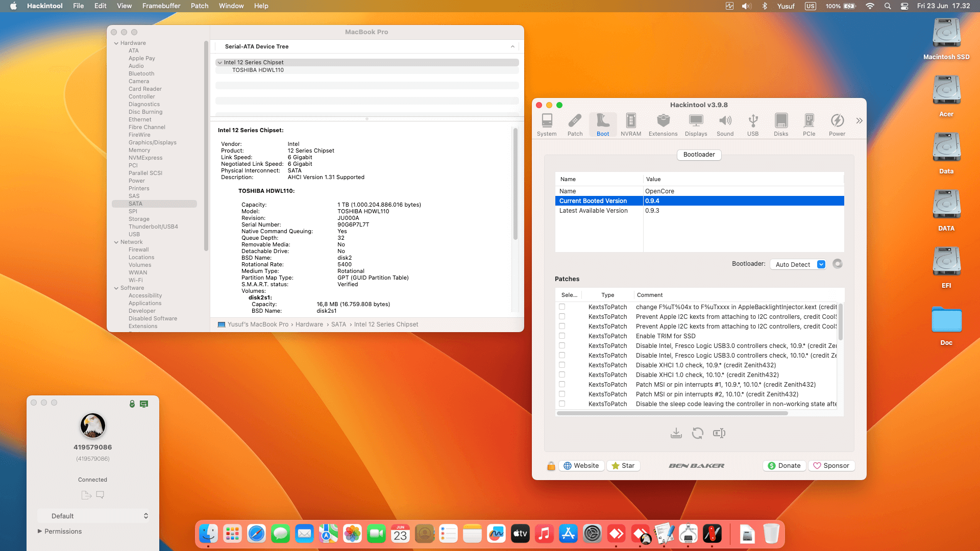Click the remote screen icon under Connected
The width and height of the screenshot is (980, 551).
coord(100,495)
